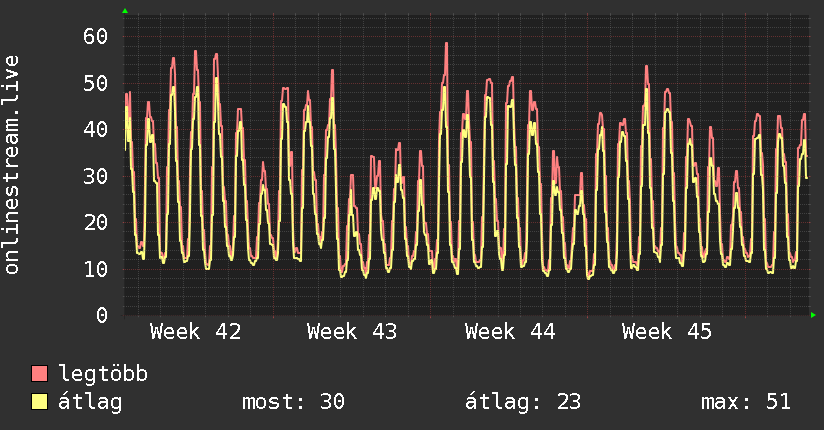The height and width of the screenshot is (430, 824).
Task: Click the 'max: 51' statistic
Action: [746, 402]
